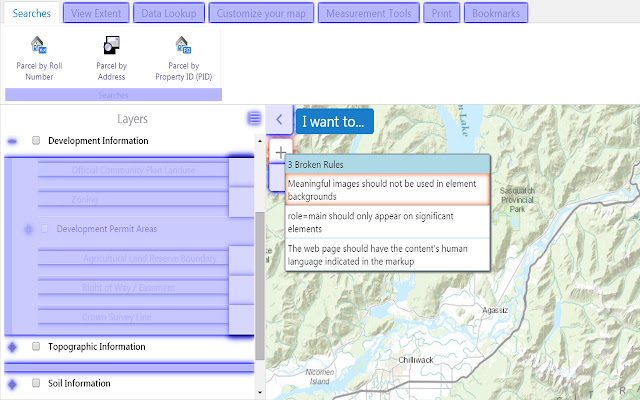Viewport: 640px width, 400px height.
Task: Open Parcel by Address search
Action: pos(111,58)
